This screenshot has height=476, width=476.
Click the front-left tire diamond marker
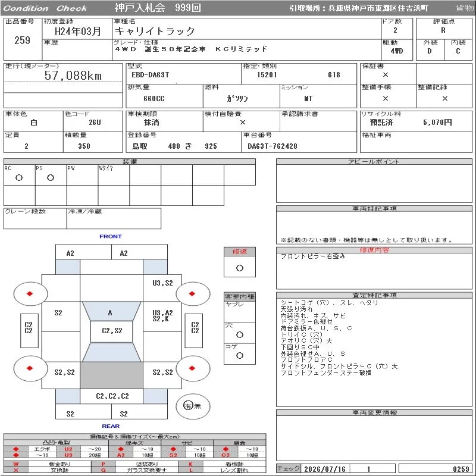point(29,293)
